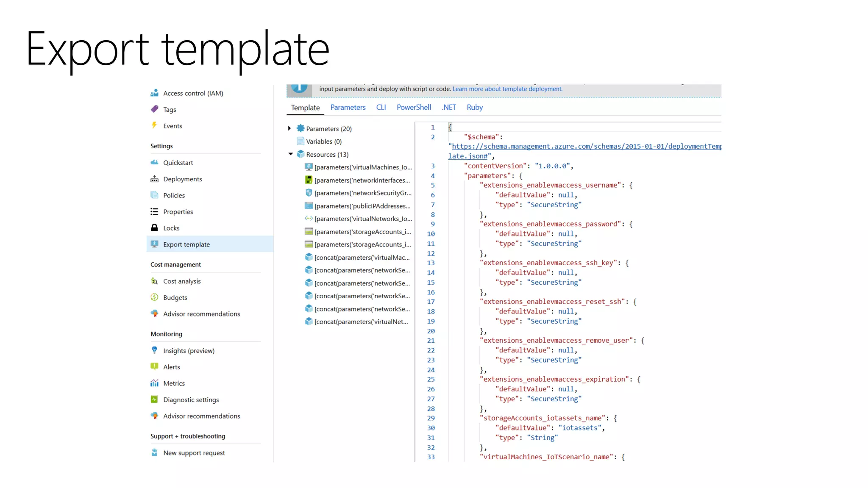The image size is (868, 488).
Task: Switch to the Parameters tab
Action: (x=348, y=108)
